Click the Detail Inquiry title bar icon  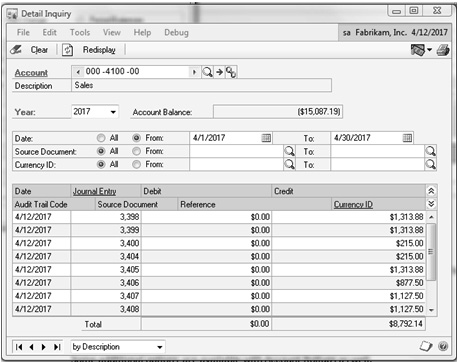pos(12,14)
